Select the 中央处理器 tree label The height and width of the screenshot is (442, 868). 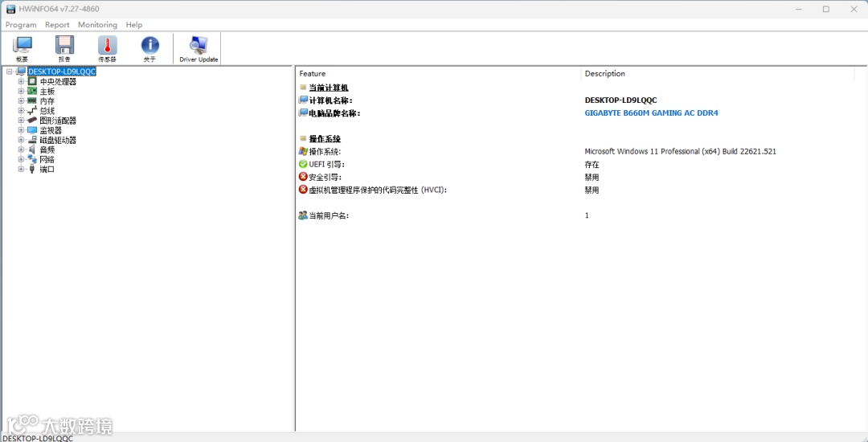coord(58,81)
